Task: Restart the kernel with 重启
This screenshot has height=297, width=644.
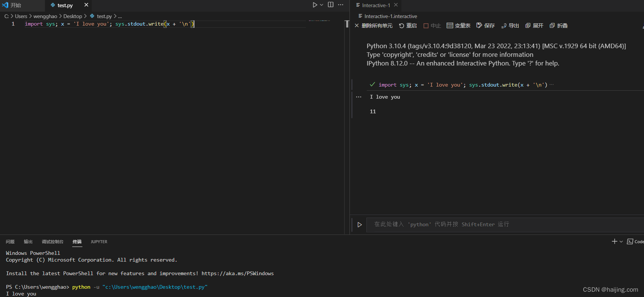Action: click(x=408, y=26)
